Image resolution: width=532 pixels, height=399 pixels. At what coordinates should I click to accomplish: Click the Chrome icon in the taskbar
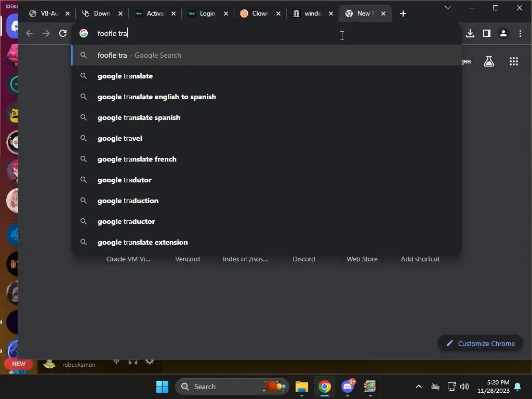click(x=325, y=387)
